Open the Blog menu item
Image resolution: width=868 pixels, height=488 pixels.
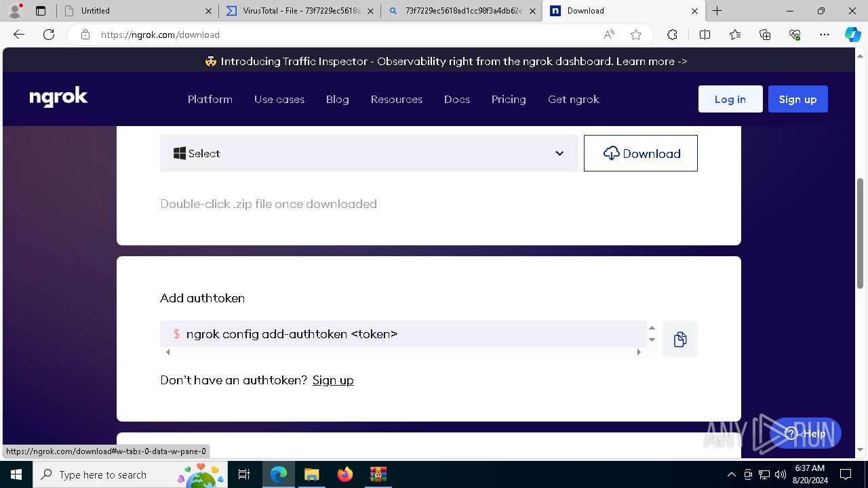[338, 99]
